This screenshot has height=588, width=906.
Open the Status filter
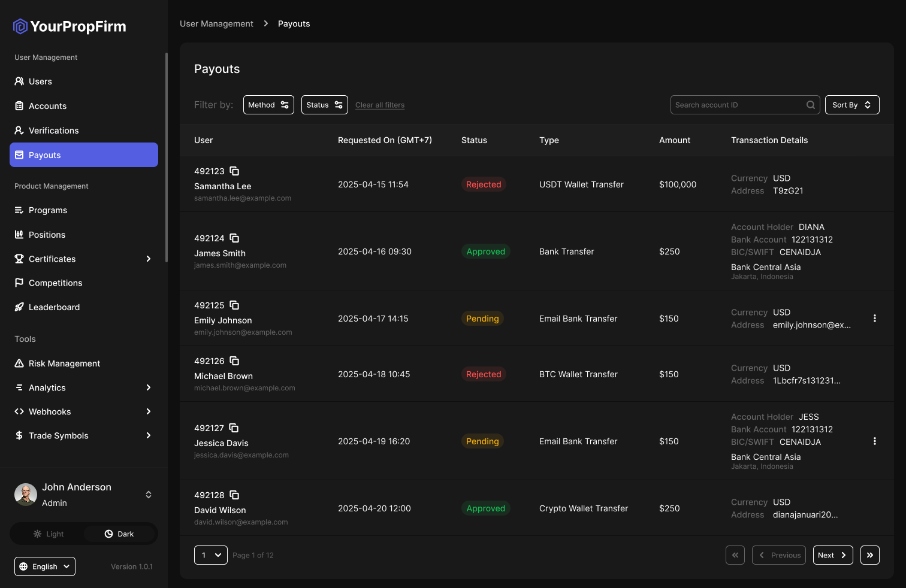324,105
